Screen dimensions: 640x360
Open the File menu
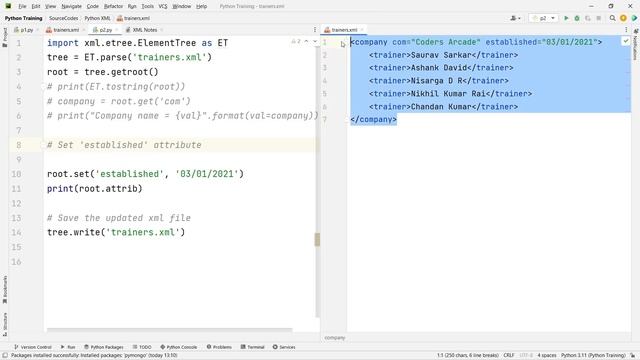click(x=22, y=6)
